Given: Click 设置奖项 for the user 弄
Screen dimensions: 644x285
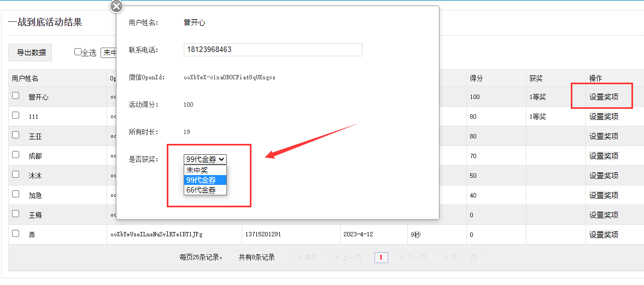Looking at the screenshot, I should (604, 235).
